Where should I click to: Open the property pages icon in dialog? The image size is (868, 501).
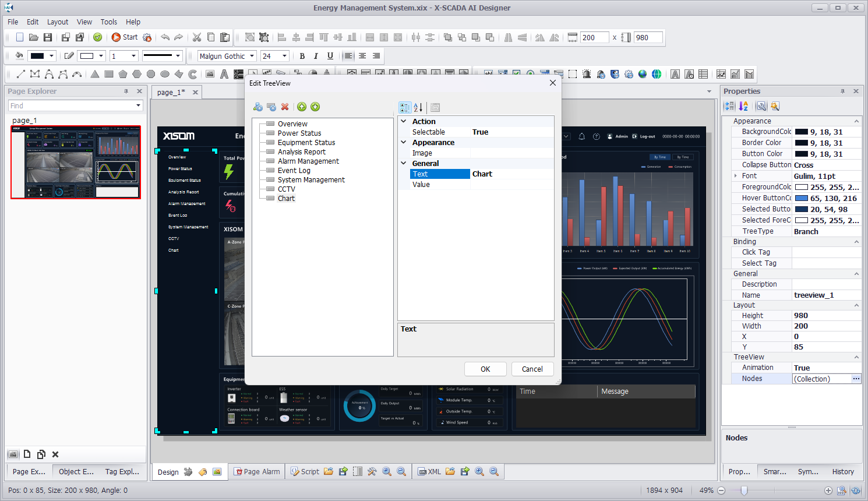point(435,107)
